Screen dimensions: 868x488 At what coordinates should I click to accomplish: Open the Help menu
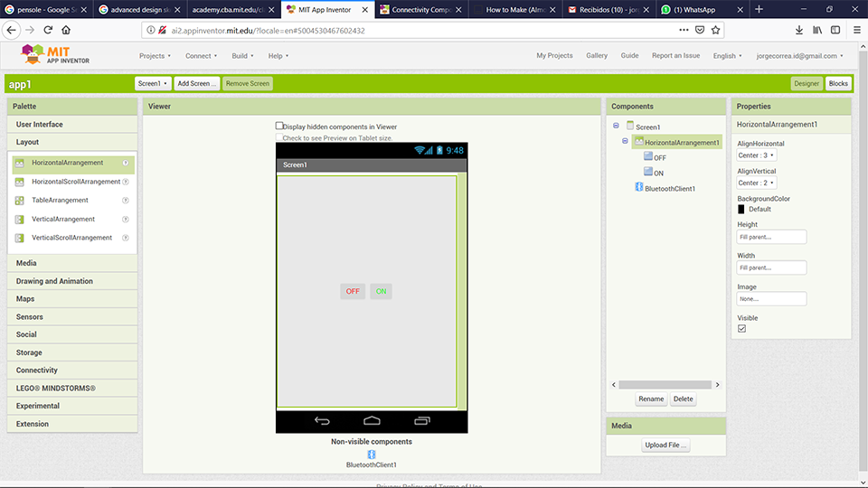(278, 56)
